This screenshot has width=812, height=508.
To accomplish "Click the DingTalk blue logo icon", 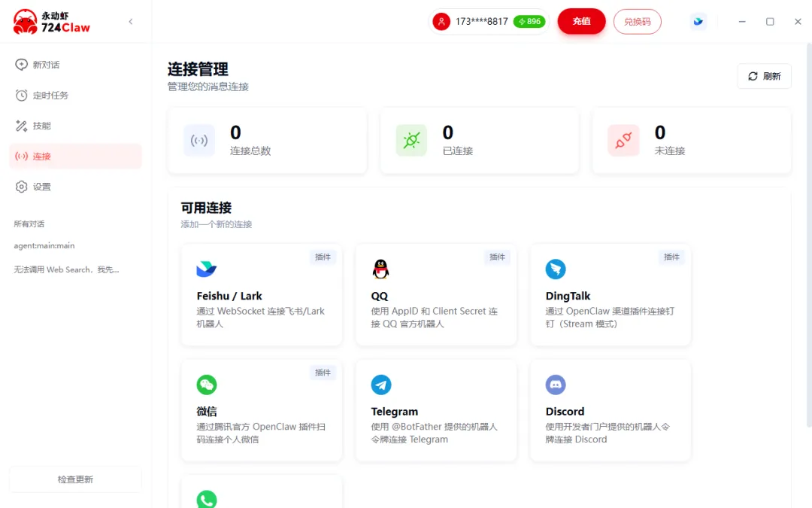I will pos(556,269).
